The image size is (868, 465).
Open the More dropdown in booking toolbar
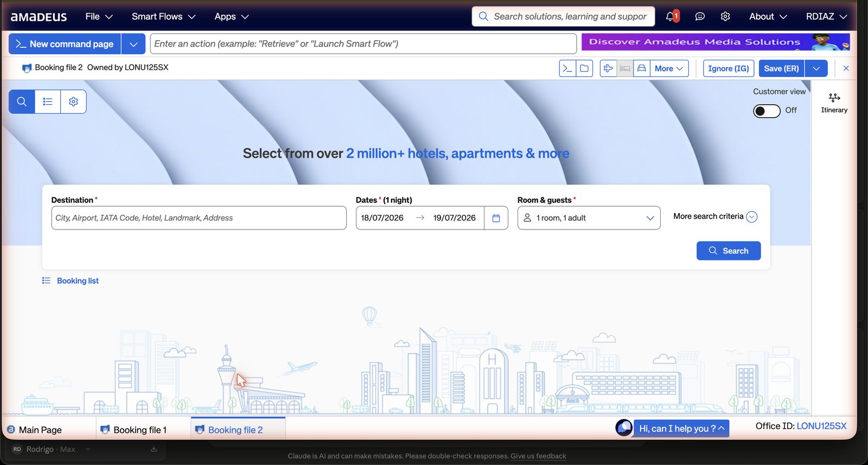pyautogui.click(x=669, y=68)
